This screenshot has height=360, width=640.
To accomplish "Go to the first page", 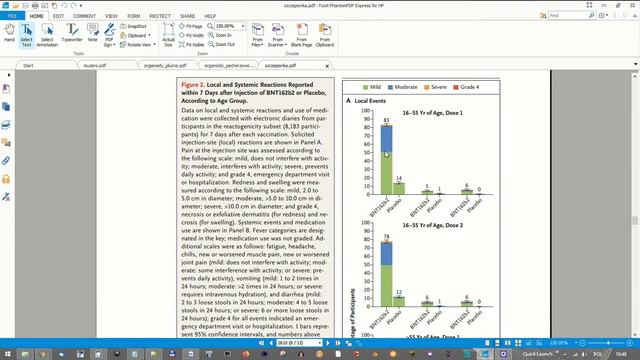I will (x=261, y=343).
